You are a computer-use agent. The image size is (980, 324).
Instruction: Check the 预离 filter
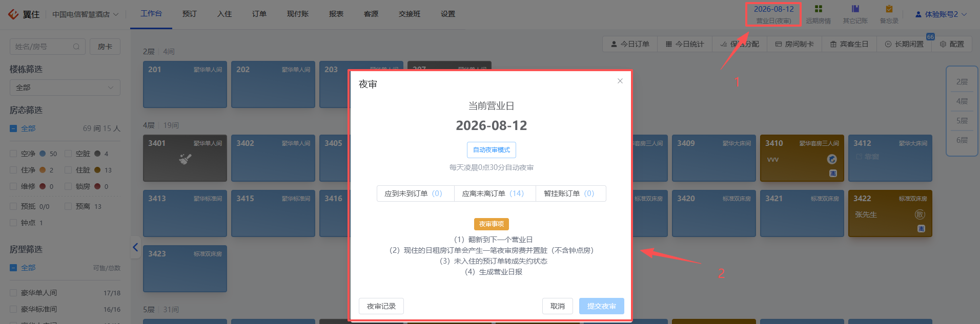pos(68,206)
